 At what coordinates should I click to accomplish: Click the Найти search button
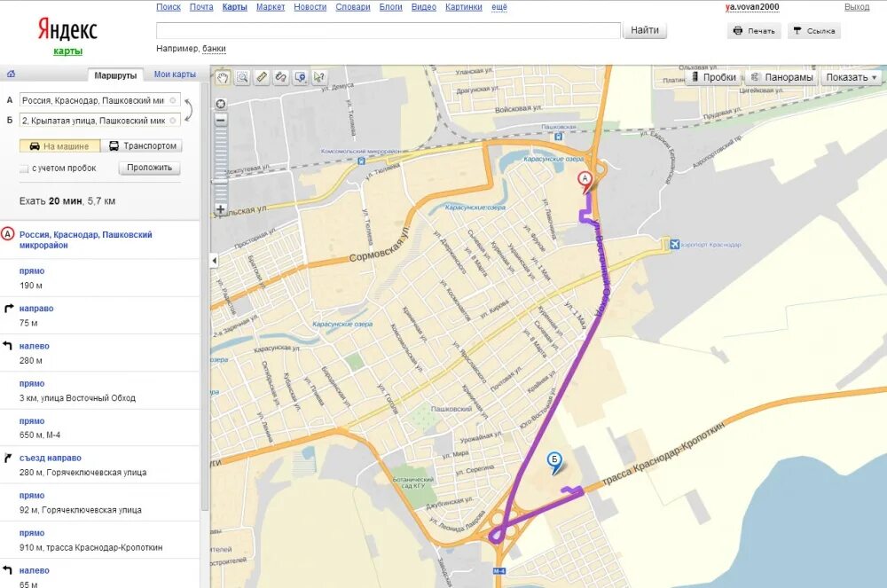pyautogui.click(x=644, y=30)
